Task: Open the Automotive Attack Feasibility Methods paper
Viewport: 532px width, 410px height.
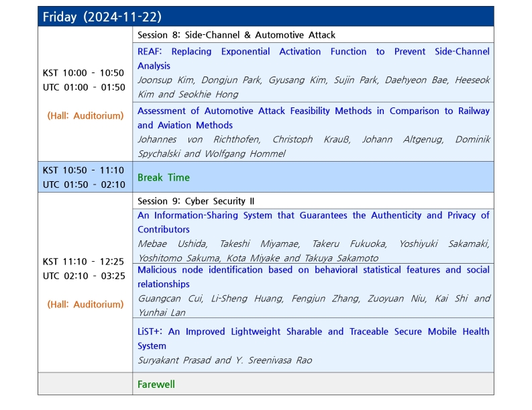Action: tap(313, 117)
